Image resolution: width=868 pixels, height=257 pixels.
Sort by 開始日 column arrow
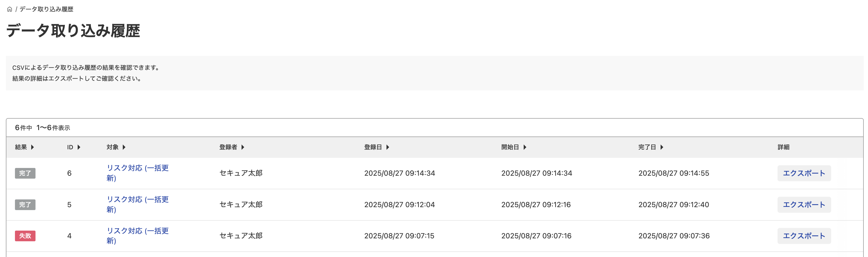pyautogui.click(x=525, y=147)
